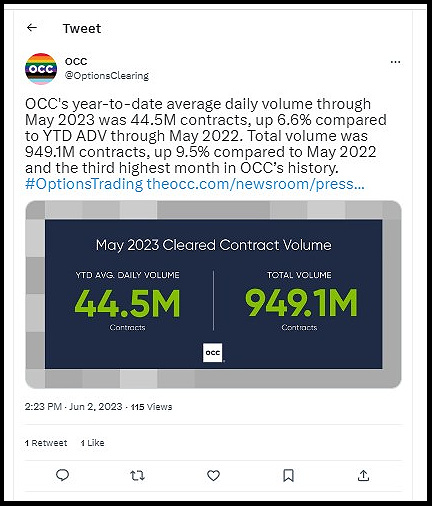Go back using the left arrow icon
Screen dimensions: 433x507
(32, 28)
